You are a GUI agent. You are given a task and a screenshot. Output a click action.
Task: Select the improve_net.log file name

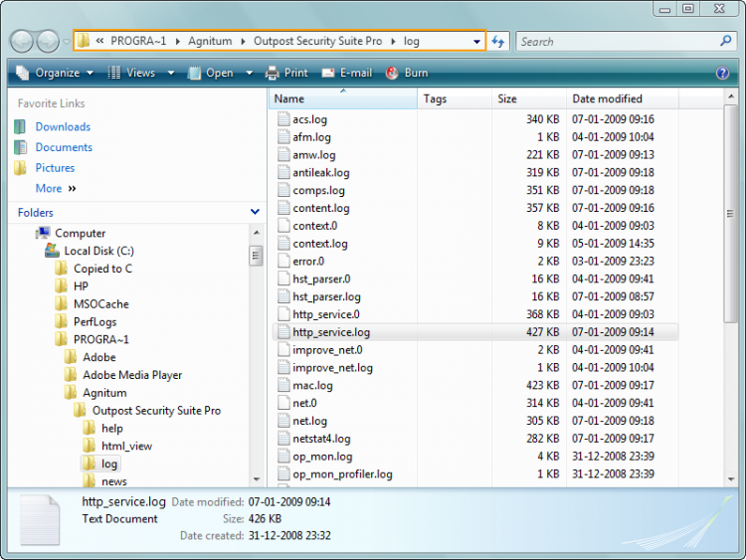tap(332, 367)
